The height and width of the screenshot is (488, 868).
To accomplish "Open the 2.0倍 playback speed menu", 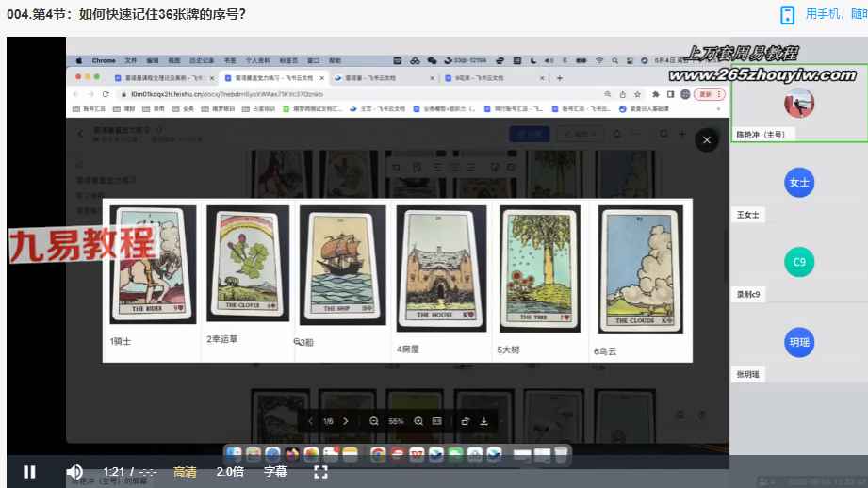I will (x=230, y=472).
